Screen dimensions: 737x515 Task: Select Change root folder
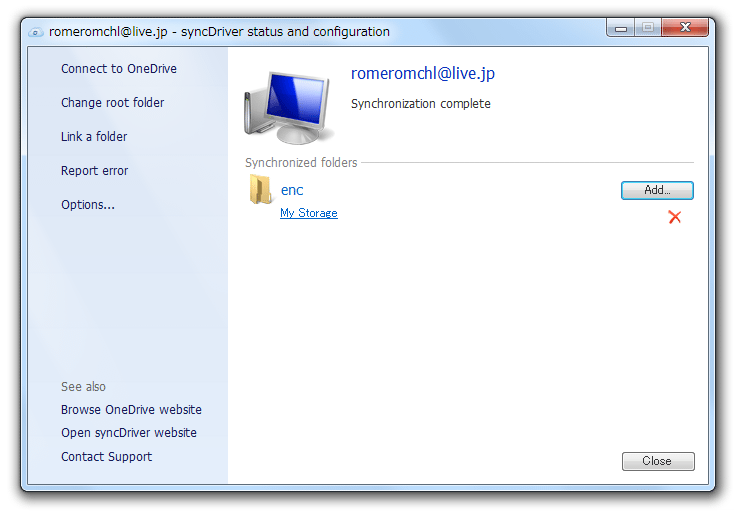click(113, 102)
